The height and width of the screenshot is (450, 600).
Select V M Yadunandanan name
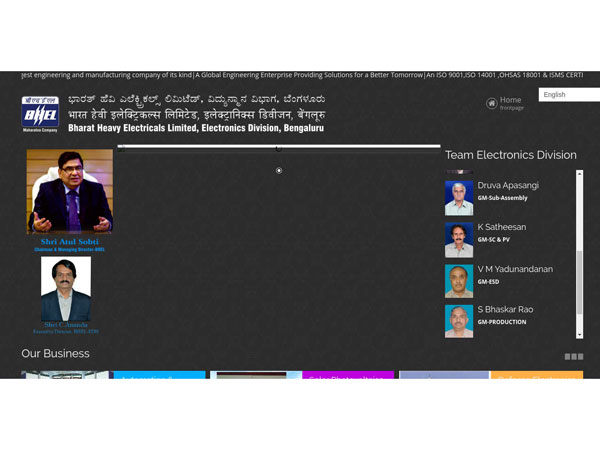pos(514,269)
